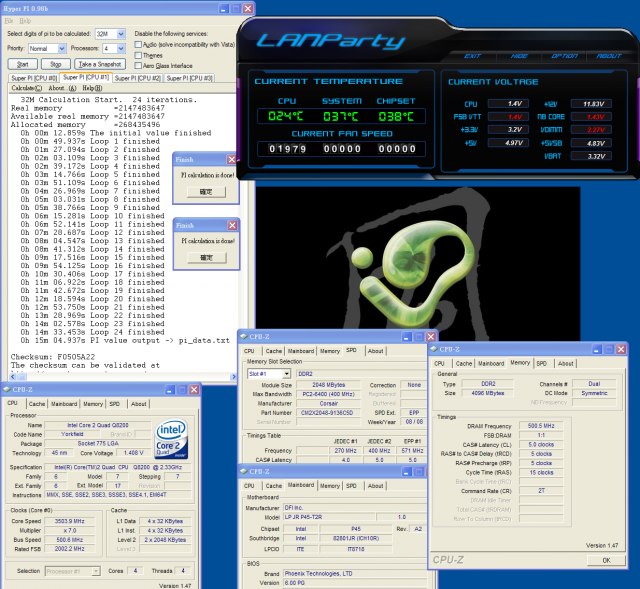The image size is (640, 589).
Task: Open Mainboard tab in CPU-Z processor window
Action: [64, 404]
